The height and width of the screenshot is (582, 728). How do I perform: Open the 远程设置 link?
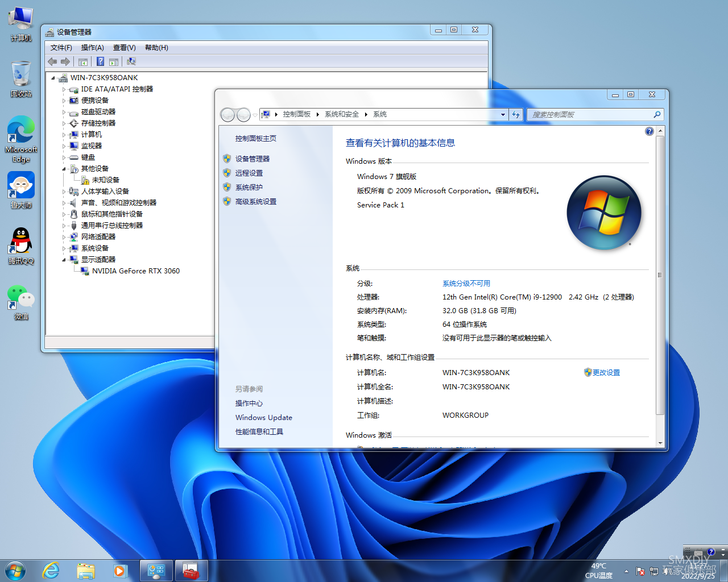pyautogui.click(x=249, y=173)
